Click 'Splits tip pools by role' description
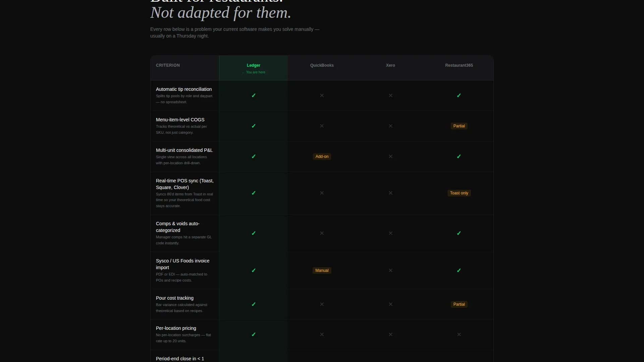Screen dimensions: 644x362 click(x=184, y=99)
